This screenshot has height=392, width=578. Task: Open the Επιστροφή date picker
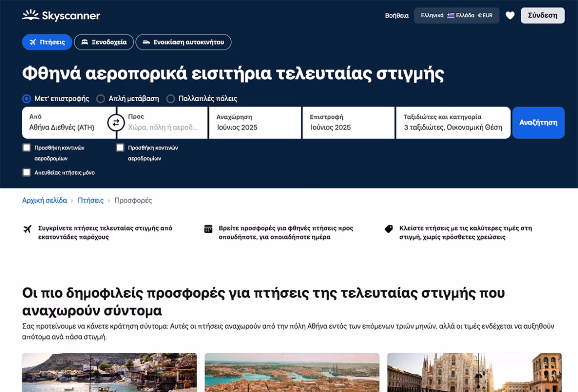348,123
